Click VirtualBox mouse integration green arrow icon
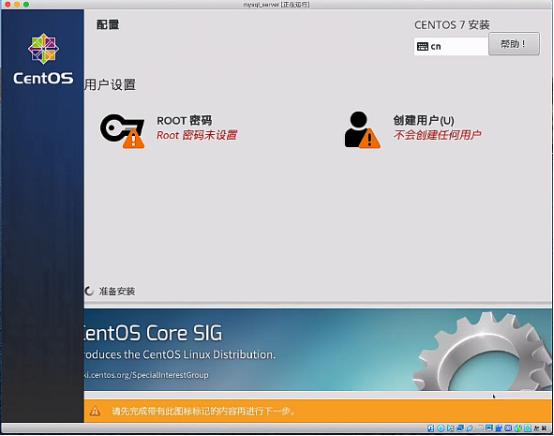The height and width of the screenshot is (436, 554). [x=518, y=428]
